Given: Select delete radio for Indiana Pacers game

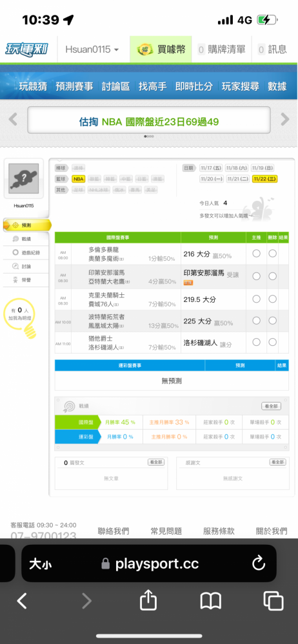Looking at the screenshot, I should (272, 276).
